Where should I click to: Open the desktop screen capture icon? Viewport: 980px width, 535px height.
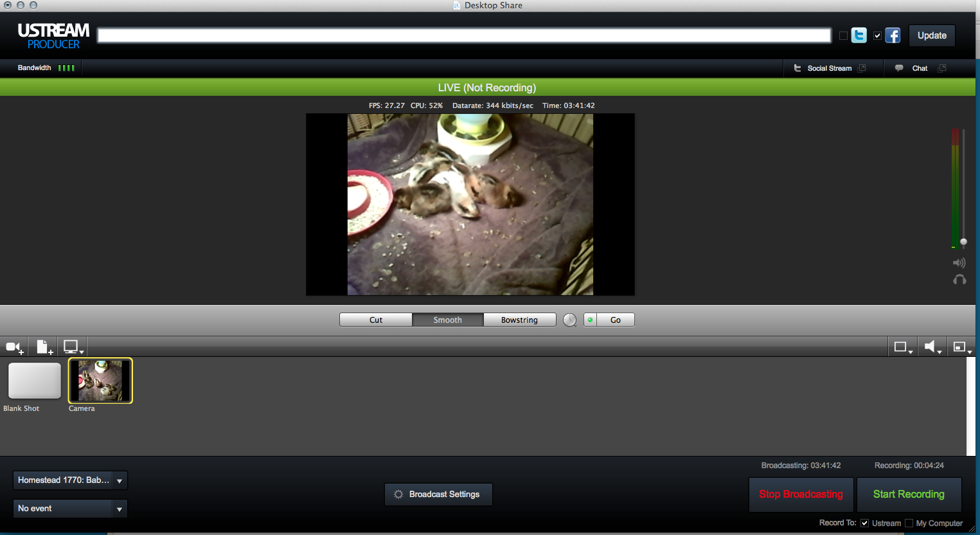click(73, 347)
